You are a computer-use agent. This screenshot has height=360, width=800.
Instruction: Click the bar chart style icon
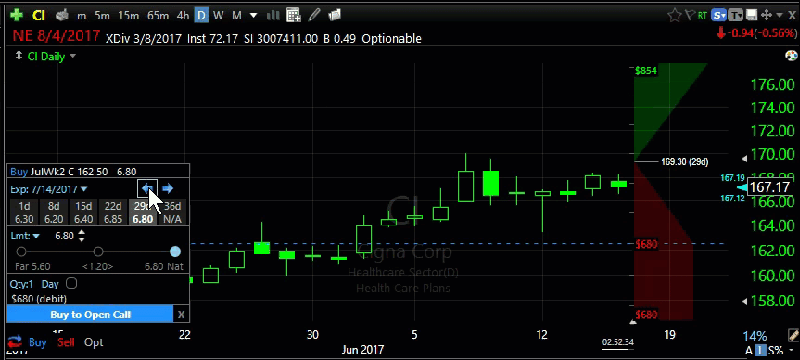pyautogui.click(x=273, y=15)
